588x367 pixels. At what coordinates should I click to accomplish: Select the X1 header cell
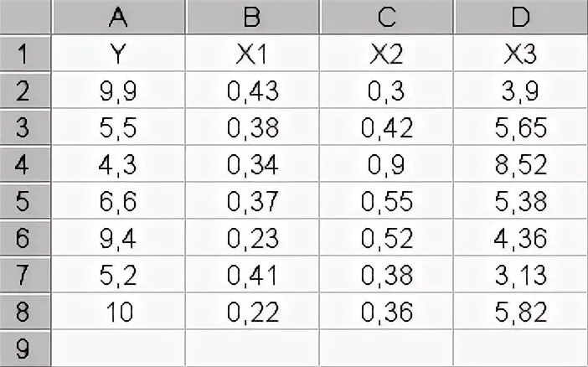(252, 53)
